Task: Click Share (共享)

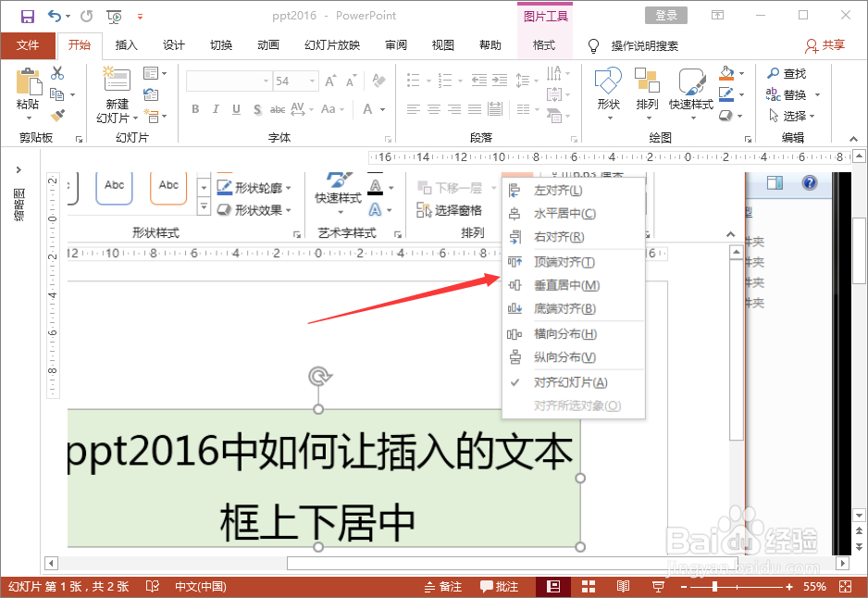Action: (825, 45)
